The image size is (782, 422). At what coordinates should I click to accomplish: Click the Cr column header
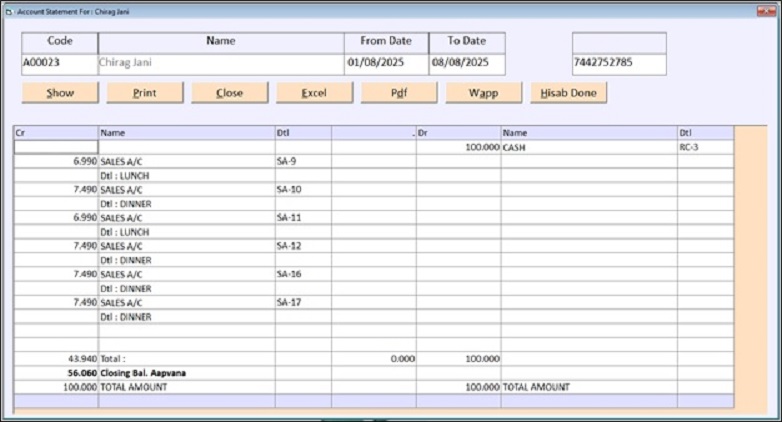coord(56,133)
